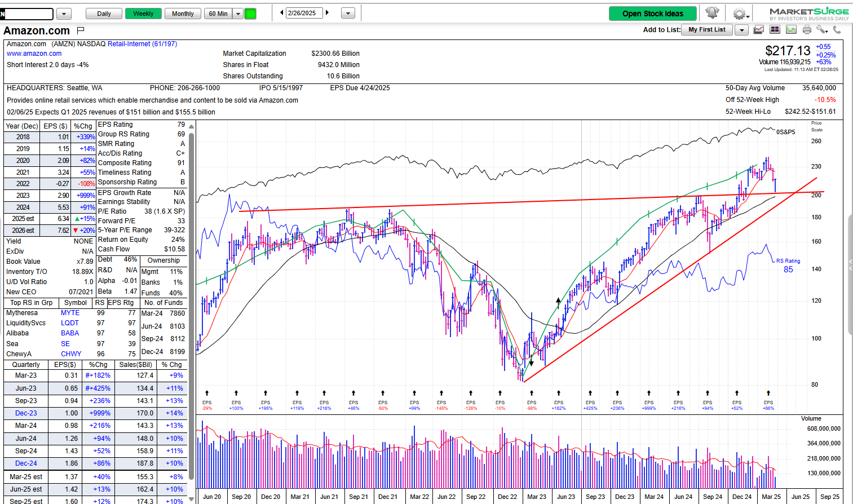This screenshot has height=504, width=853.
Task: Select the Dec-23 quarterly row
Action: [95, 413]
